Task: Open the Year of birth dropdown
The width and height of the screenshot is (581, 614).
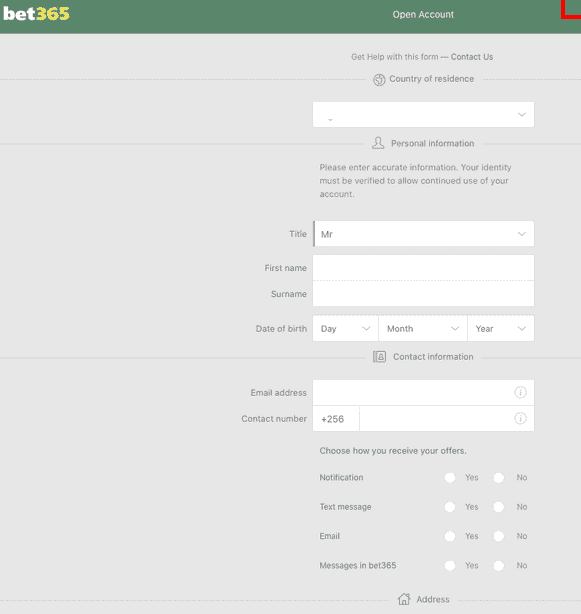Action: pos(501,328)
